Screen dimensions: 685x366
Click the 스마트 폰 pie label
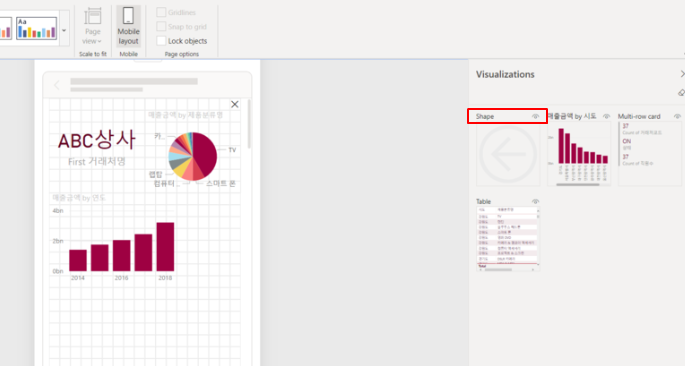click(x=221, y=183)
